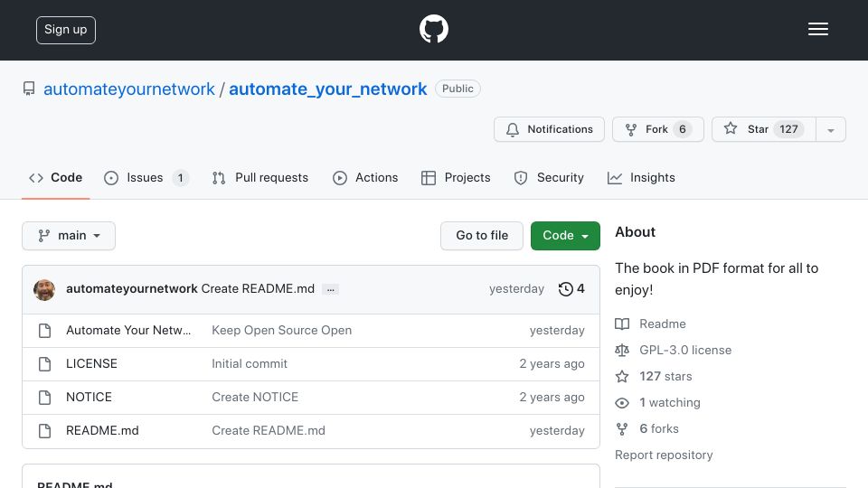Open the Projects tab

click(x=456, y=178)
